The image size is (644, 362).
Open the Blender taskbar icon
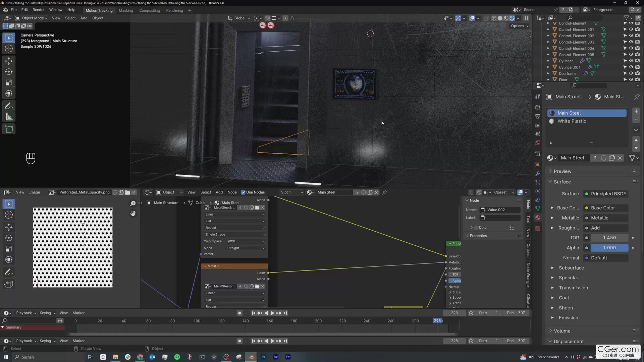[251, 357]
